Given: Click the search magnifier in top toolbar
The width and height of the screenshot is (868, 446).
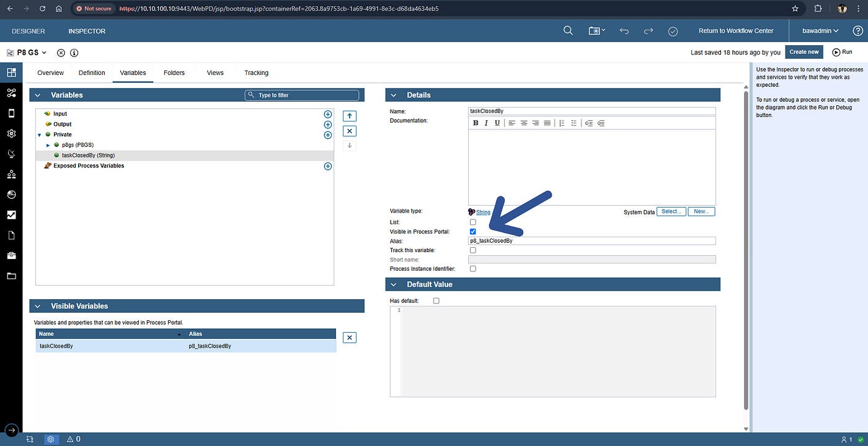Looking at the screenshot, I should click(568, 31).
